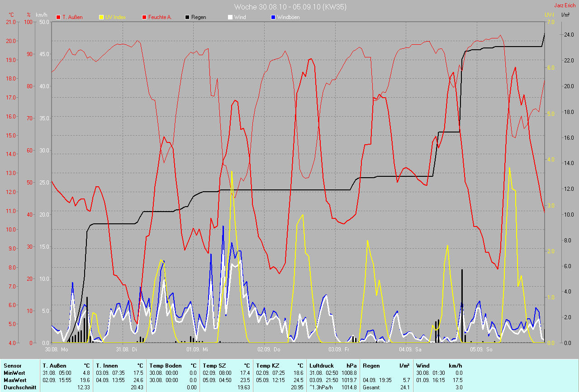Click the chart title 'Woche 30.08.10 - 05.09.10 (KW35)'
The image size is (579, 392).
click(x=289, y=7)
